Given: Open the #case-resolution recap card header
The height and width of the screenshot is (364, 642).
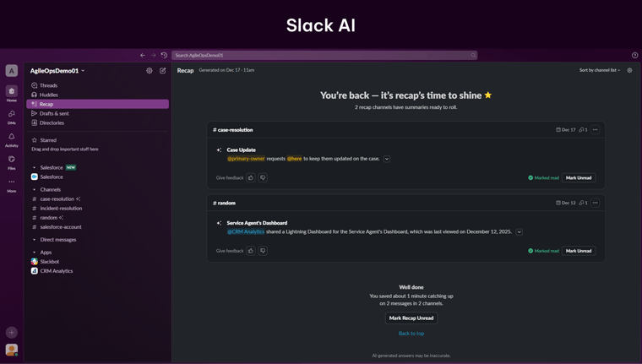Looking at the screenshot, I should pyautogui.click(x=233, y=130).
